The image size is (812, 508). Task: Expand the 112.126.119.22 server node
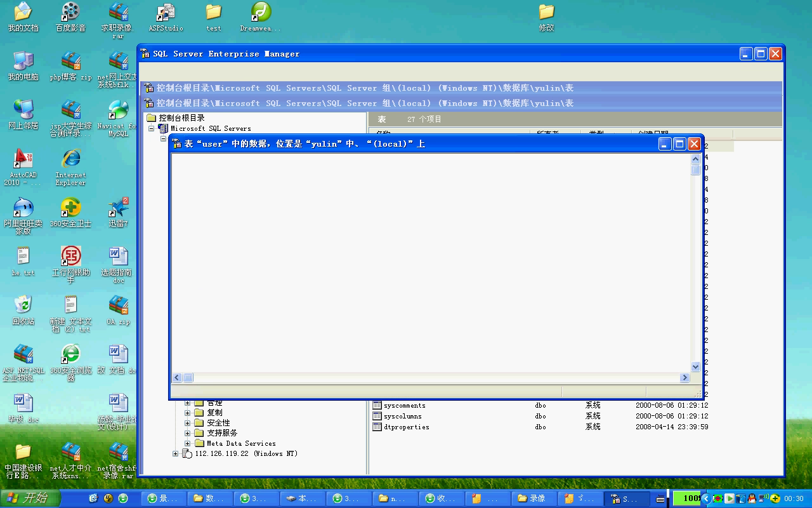coord(176,453)
